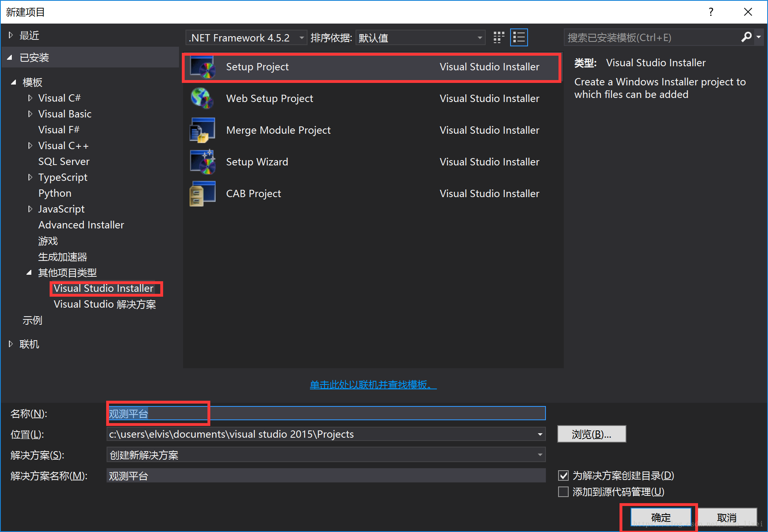Collapse the 已安装 section
This screenshot has width=768, height=532.
(10, 58)
